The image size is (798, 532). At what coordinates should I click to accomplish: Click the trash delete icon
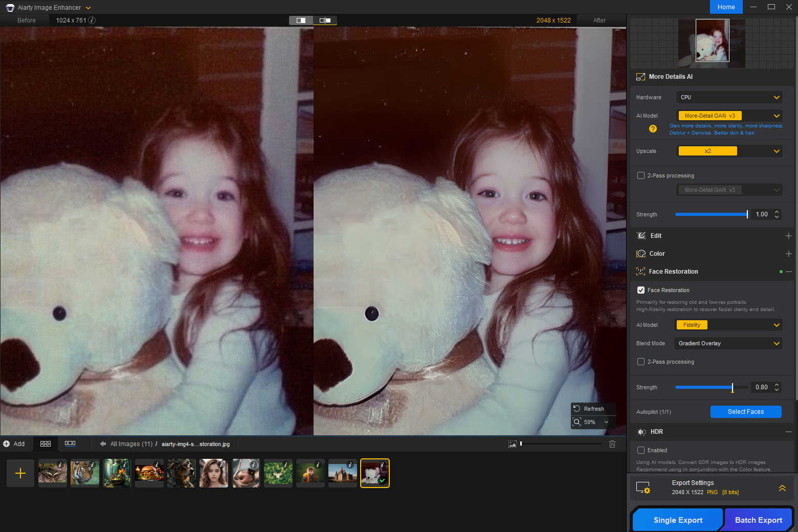612,444
